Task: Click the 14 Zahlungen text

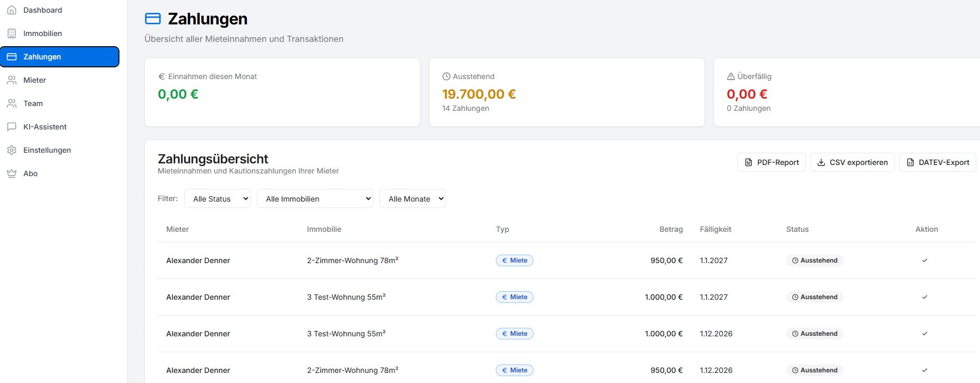Action: (x=466, y=108)
